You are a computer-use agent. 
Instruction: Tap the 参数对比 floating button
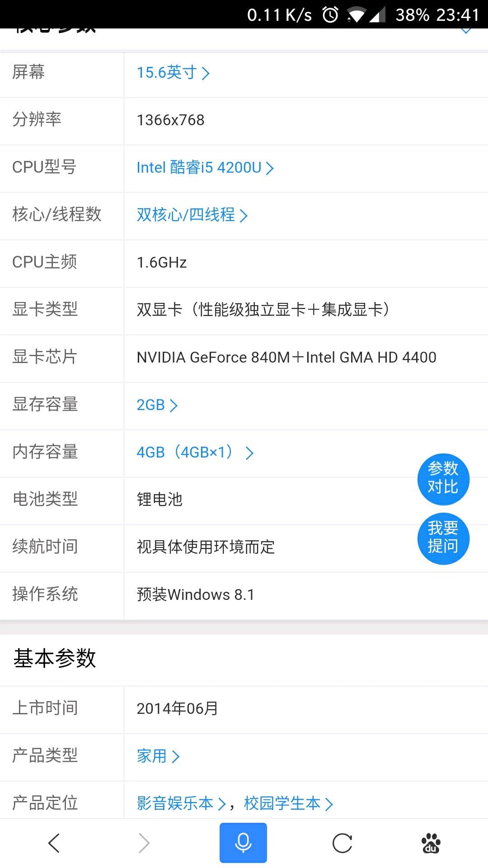point(443,479)
